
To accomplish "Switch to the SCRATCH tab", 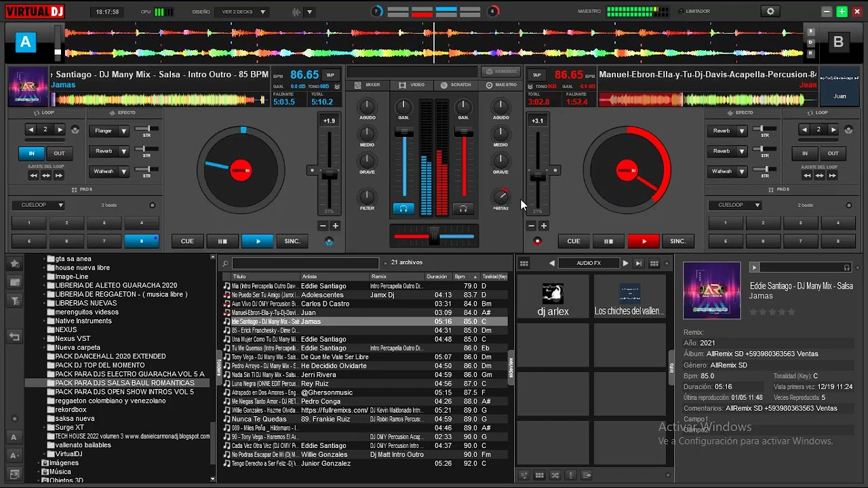I will pos(456,85).
